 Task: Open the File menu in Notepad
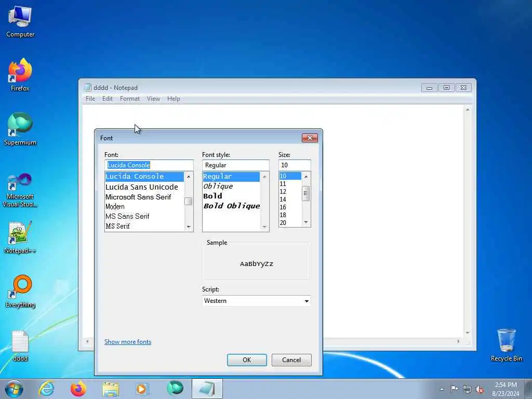coord(90,99)
